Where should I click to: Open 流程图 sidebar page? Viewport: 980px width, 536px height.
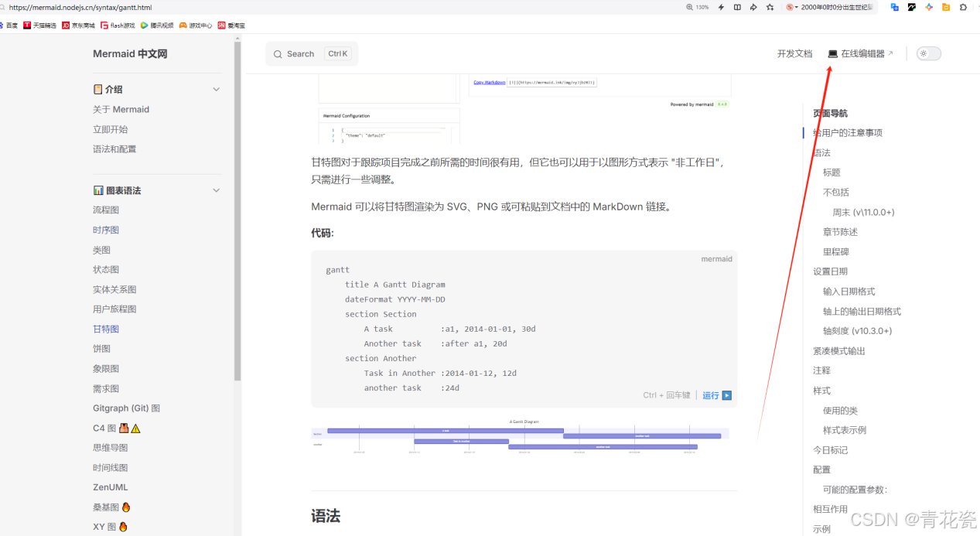[106, 210]
